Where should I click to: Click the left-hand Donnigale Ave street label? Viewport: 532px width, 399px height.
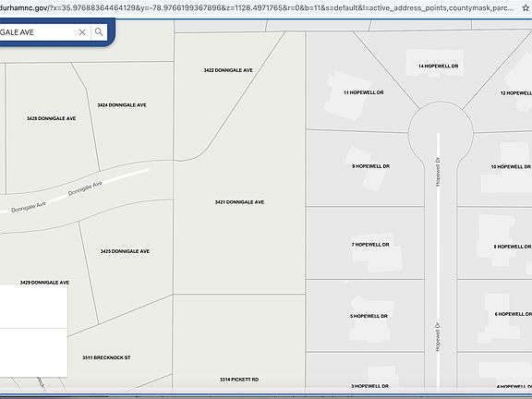[x=29, y=207]
